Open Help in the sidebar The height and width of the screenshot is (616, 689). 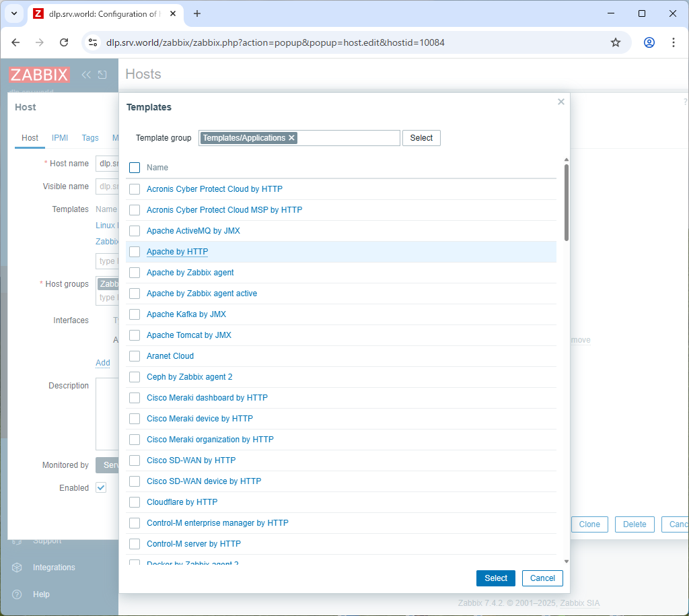click(x=41, y=594)
